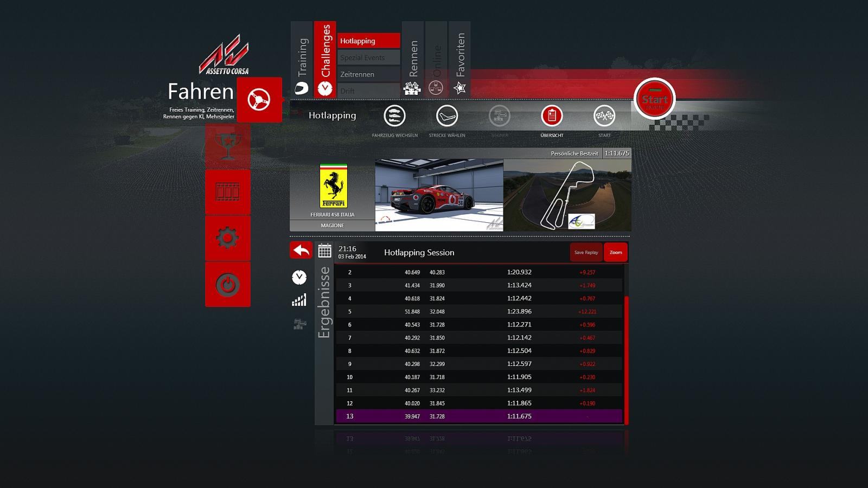This screenshot has height=488, width=868.
Task: Switch to the Favoriten tab
Action: pos(459,60)
